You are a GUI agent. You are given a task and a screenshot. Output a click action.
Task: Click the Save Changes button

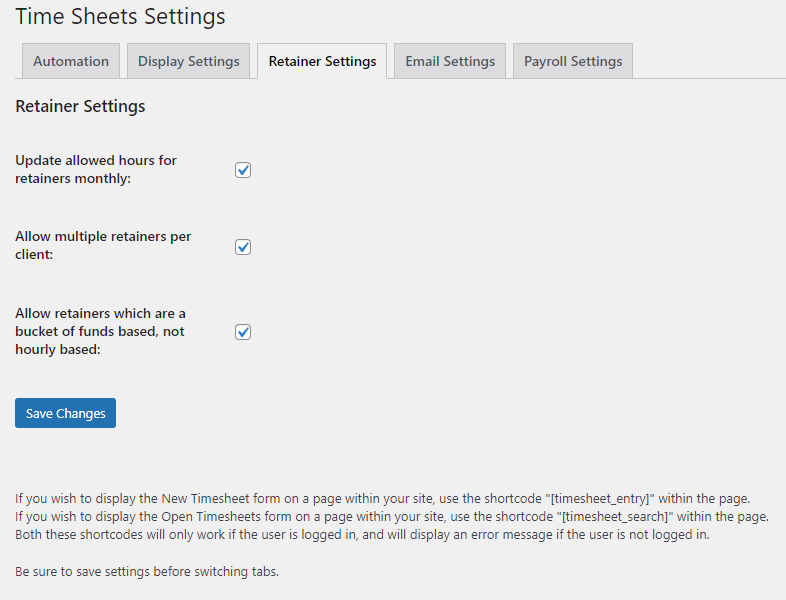(x=66, y=413)
